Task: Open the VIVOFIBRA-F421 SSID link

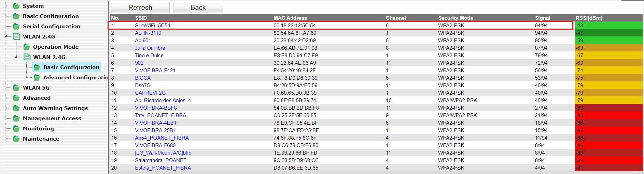Action: [x=155, y=70]
